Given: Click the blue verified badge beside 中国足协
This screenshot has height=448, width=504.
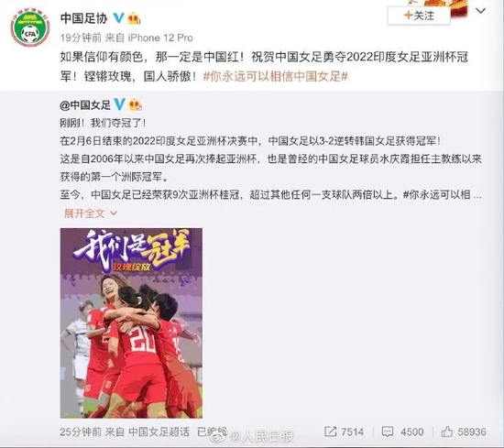Looking at the screenshot, I should pyautogui.click(x=118, y=17).
